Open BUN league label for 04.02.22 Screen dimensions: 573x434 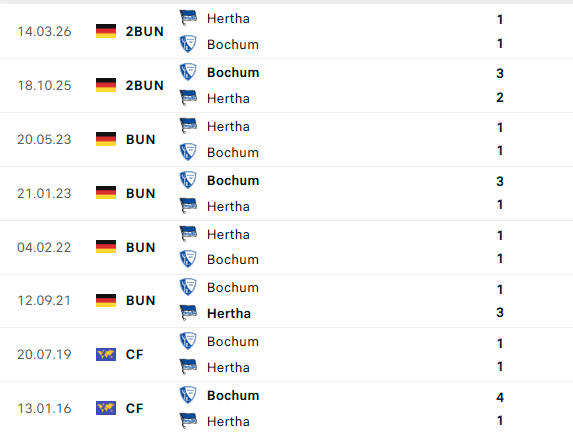coord(141,247)
